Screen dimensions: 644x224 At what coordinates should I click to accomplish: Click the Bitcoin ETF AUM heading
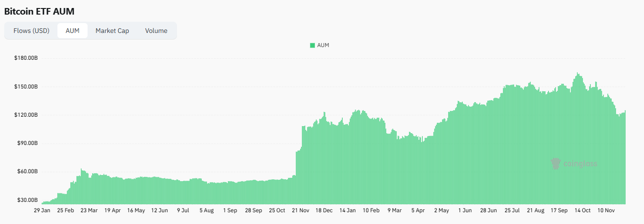pos(39,11)
